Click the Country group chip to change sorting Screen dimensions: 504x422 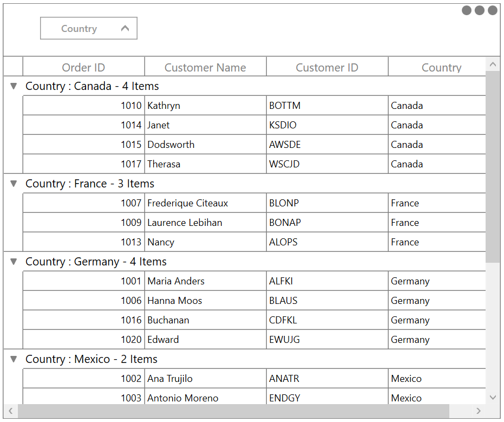click(x=79, y=28)
